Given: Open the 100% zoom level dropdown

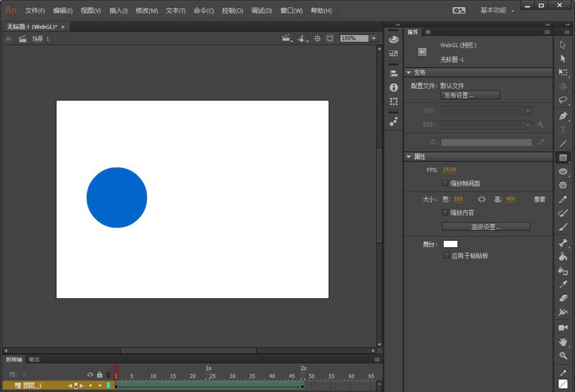Looking at the screenshot, I should pyautogui.click(x=374, y=39).
